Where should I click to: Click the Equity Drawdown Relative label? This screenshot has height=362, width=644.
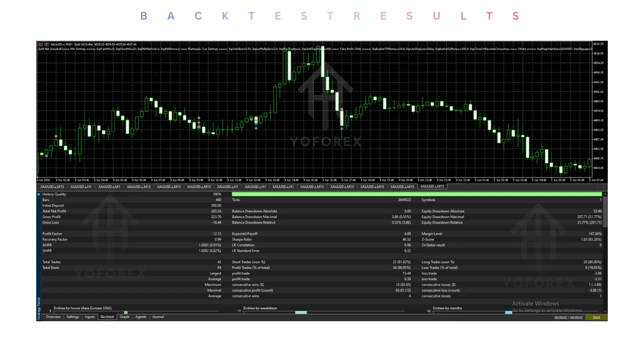tap(442, 222)
